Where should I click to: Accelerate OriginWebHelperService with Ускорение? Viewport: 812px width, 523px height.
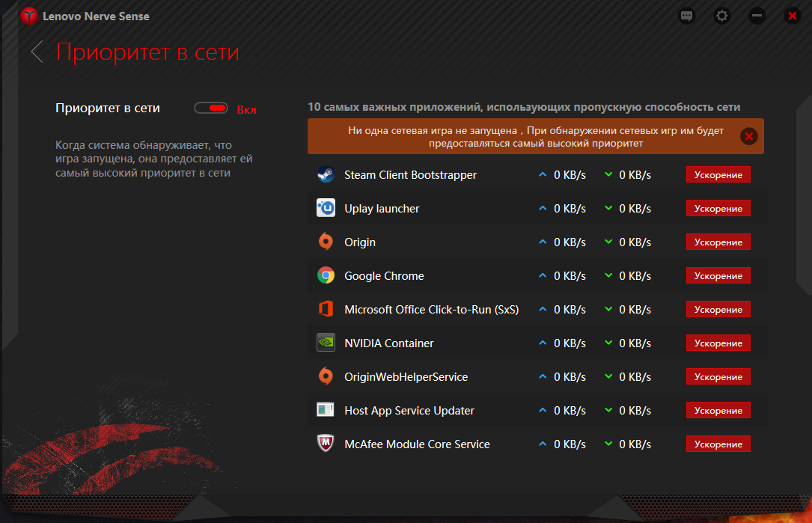point(718,376)
